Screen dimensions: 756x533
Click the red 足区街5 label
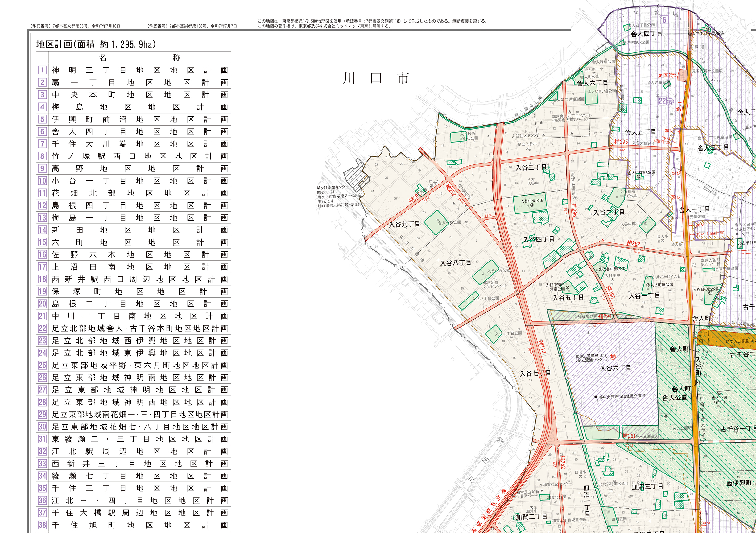pyautogui.click(x=667, y=75)
